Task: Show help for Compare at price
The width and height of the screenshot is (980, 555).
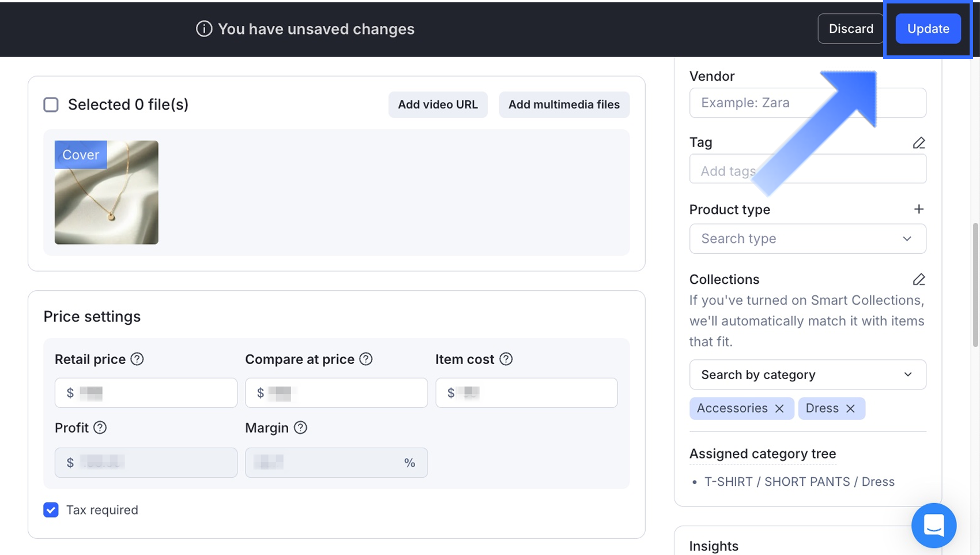Action: 365,359
